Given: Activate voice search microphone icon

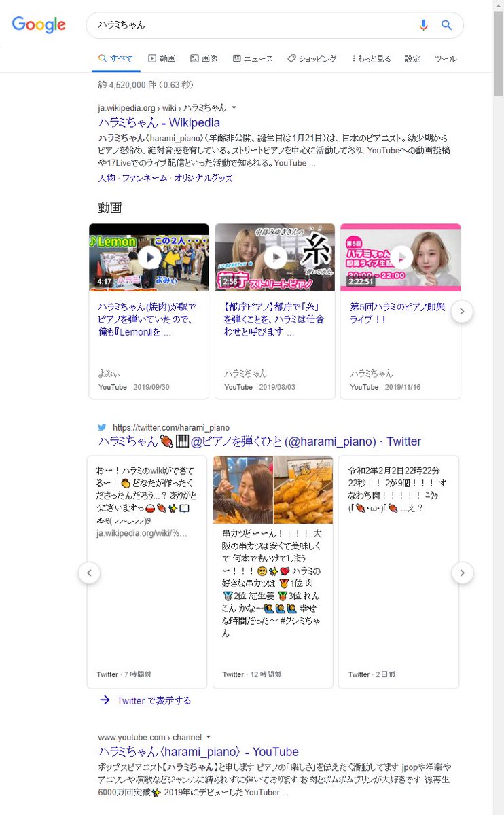Looking at the screenshot, I should tap(423, 25).
